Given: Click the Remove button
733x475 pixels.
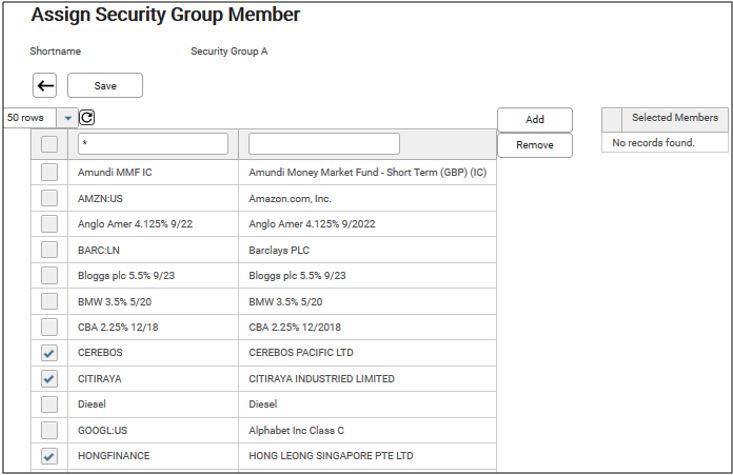Looking at the screenshot, I should click(535, 145).
